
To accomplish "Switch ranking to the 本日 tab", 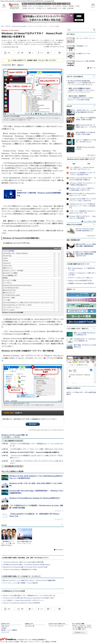I will click(x=74, y=164).
